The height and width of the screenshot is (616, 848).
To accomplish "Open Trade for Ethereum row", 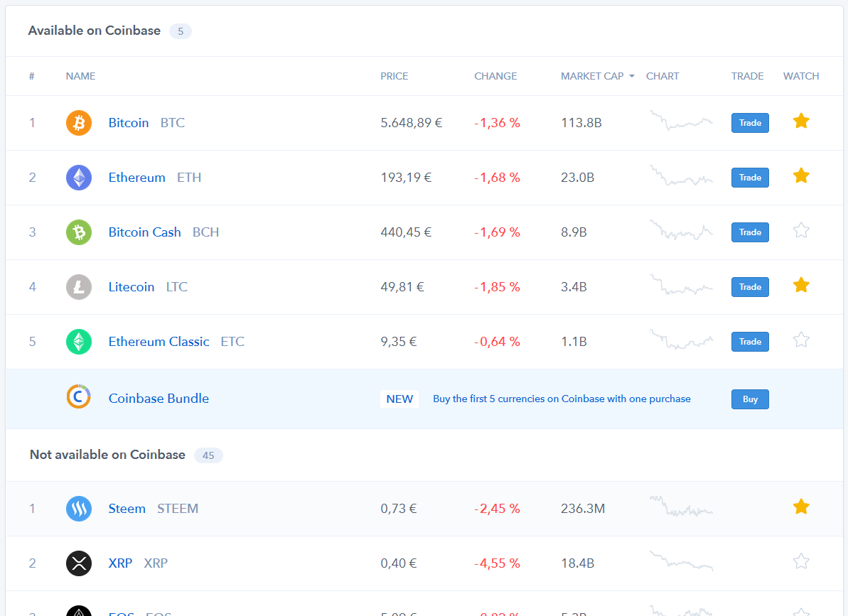I will (x=750, y=177).
